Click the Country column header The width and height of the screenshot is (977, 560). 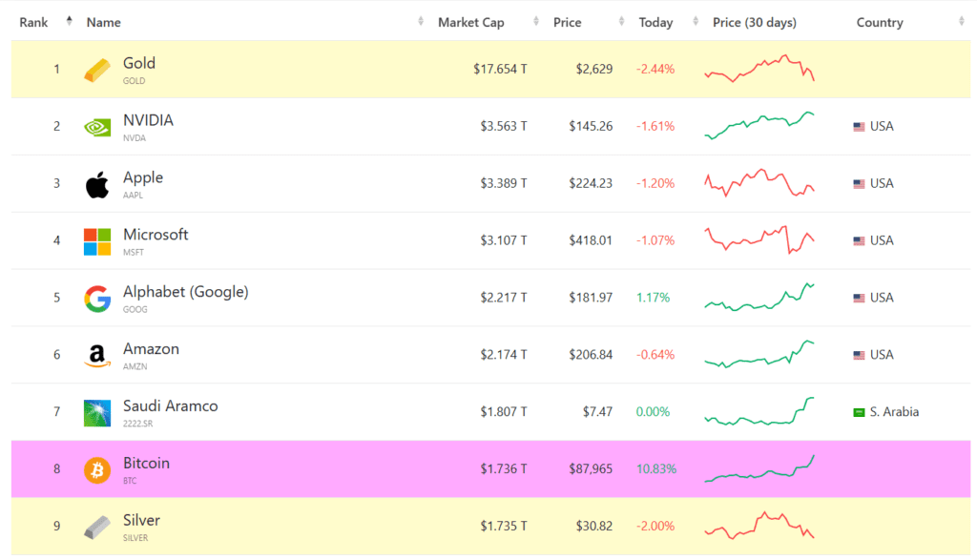pyautogui.click(x=880, y=23)
